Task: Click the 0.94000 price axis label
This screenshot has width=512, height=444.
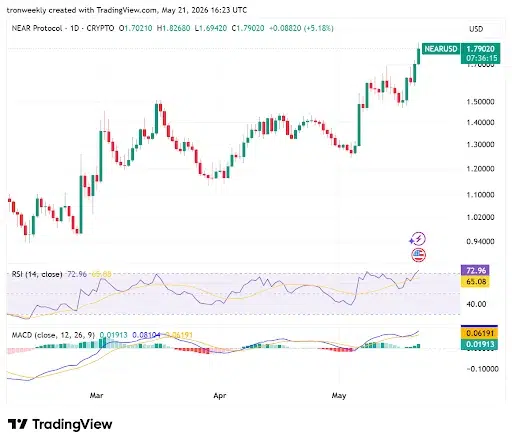Action: 480,241
